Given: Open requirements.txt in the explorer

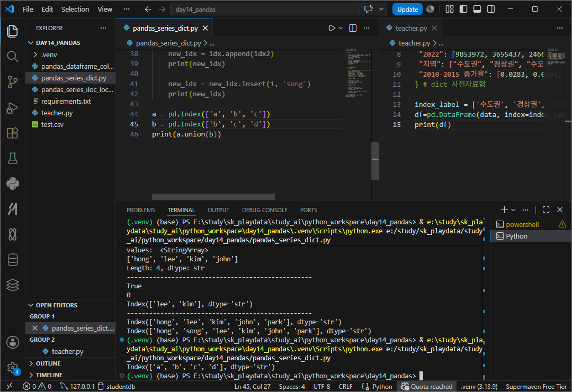Looking at the screenshot, I should point(70,101).
